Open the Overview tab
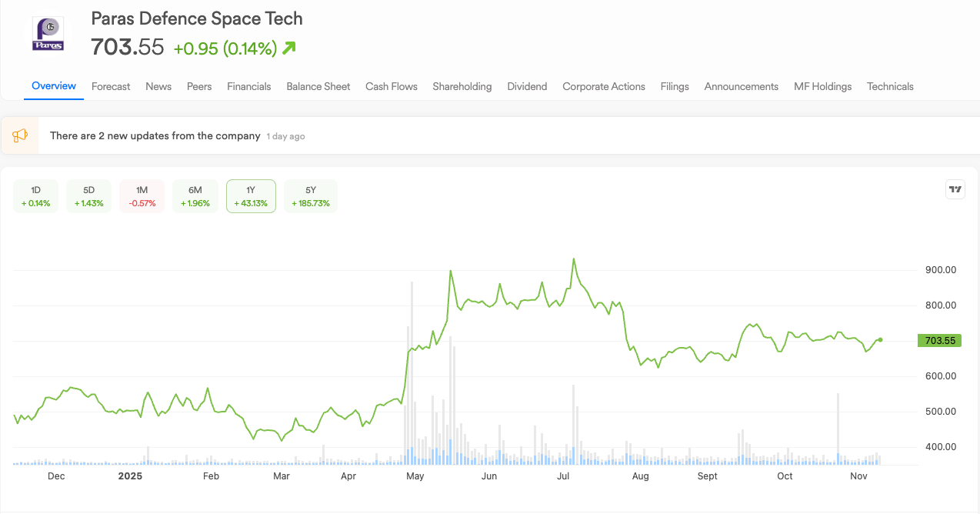The width and height of the screenshot is (980, 514). click(54, 85)
